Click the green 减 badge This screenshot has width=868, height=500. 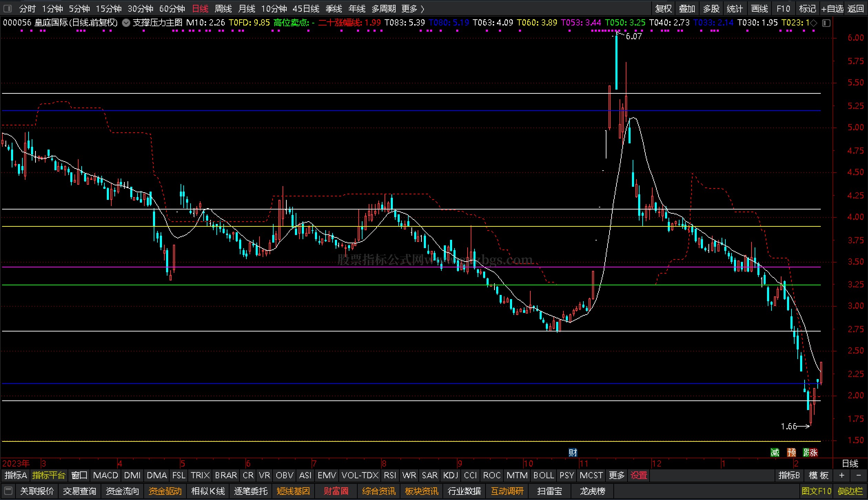(775, 452)
